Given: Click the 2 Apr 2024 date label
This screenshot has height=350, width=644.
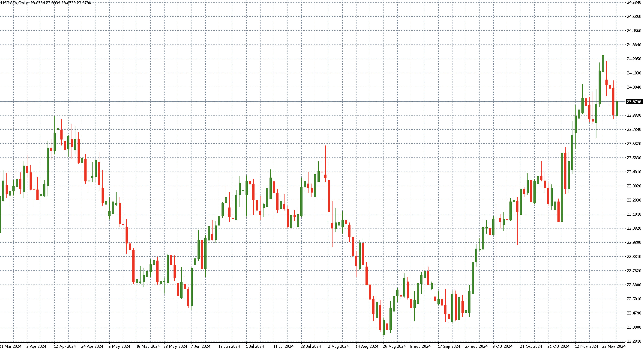Looking at the screenshot, I should pos(36,347).
